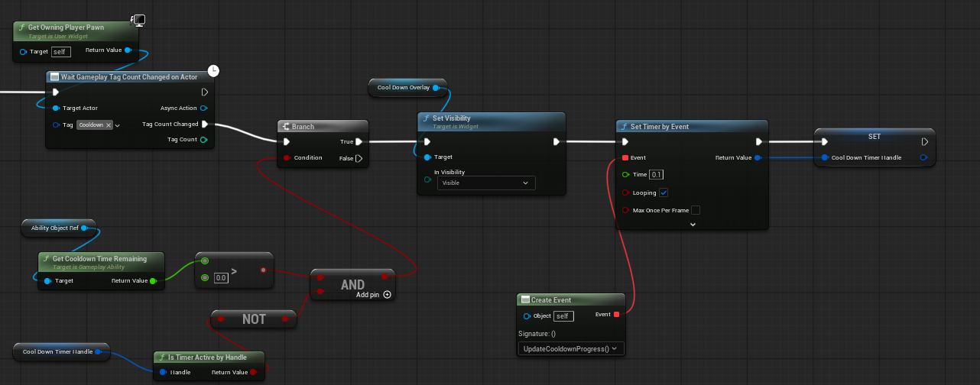
Task: Click the Return Value pin on Set Timer by Event
Action: (757, 157)
